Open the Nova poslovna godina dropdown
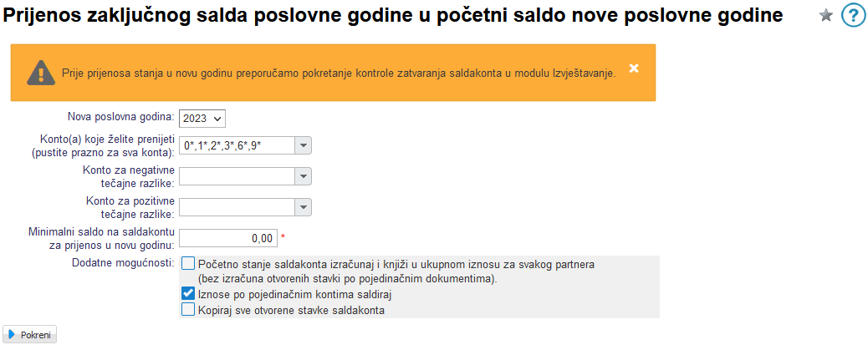The width and height of the screenshot is (868, 355). coord(202,119)
